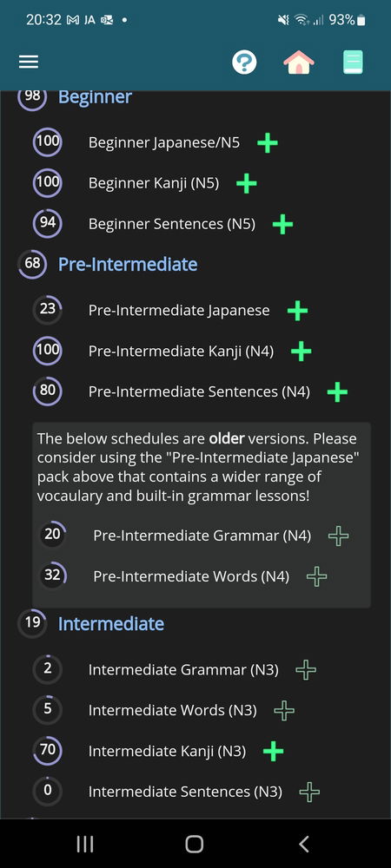Collapse the Pre-Intermediate section header
Viewport: 391px width, 868px height.
(128, 264)
